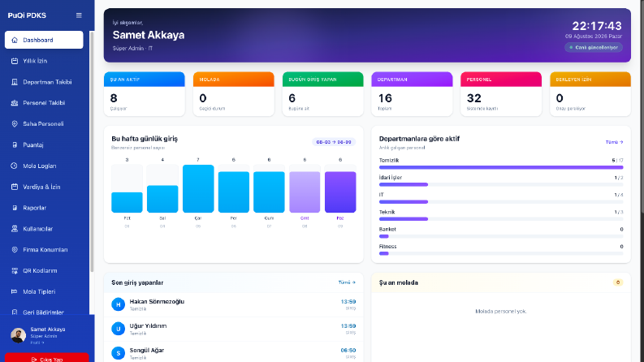Click the Banket department row label
The width and height of the screenshot is (644, 362).
387,230
